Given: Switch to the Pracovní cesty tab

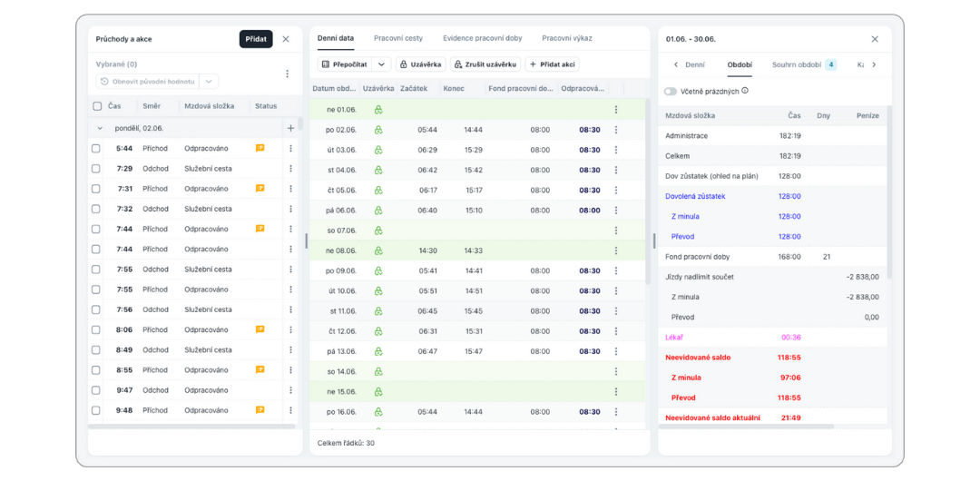Looking at the screenshot, I should point(398,38).
